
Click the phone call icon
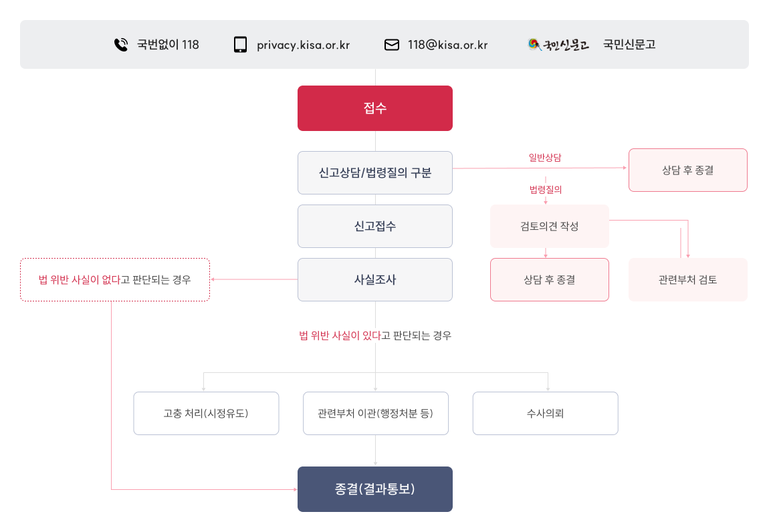pyautogui.click(x=120, y=45)
